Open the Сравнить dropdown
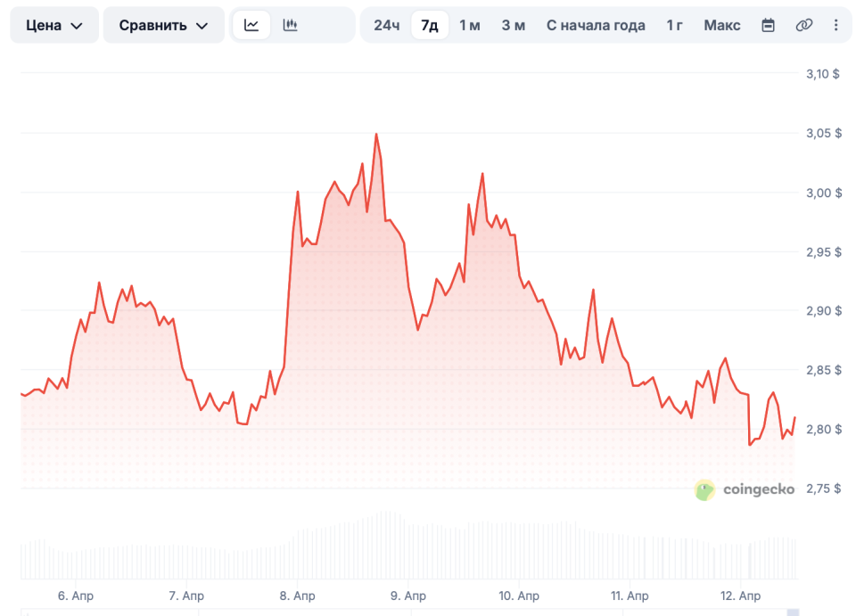 tap(163, 25)
